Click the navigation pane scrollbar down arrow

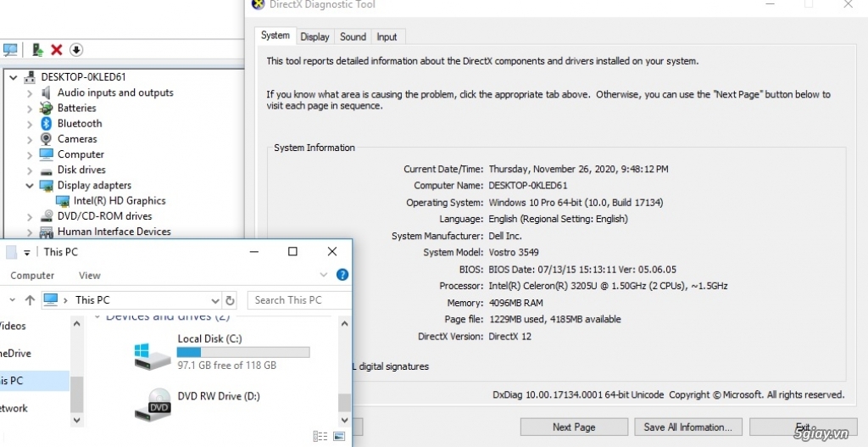click(77, 420)
